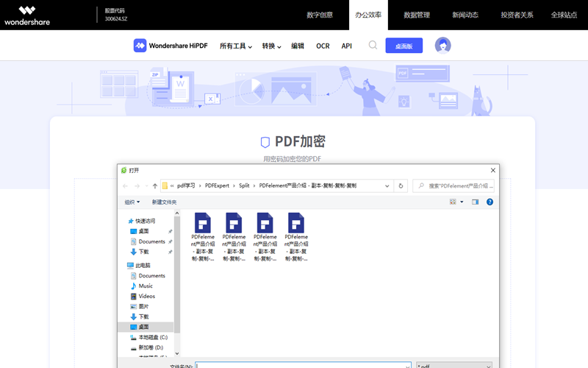588x368 pixels.
Task: Switch to the 数字创意 top tab
Action: (320, 15)
